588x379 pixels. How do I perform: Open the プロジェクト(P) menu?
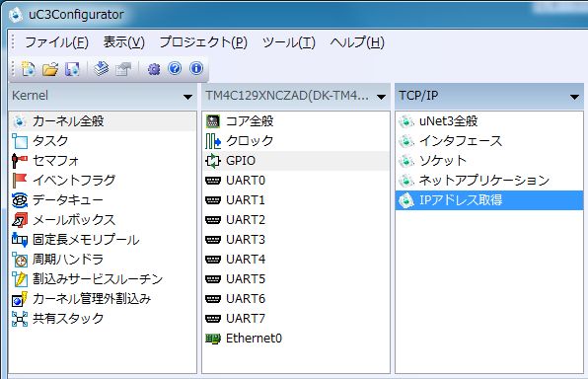coord(203,42)
